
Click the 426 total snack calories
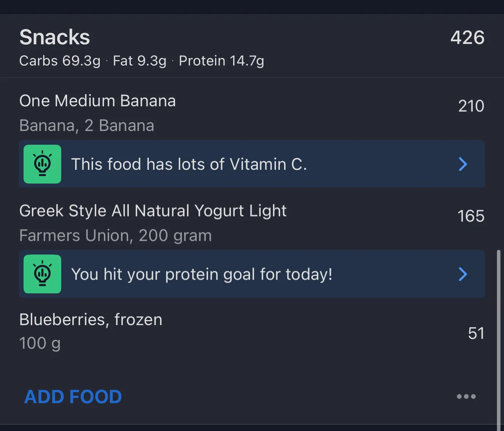coord(467,38)
